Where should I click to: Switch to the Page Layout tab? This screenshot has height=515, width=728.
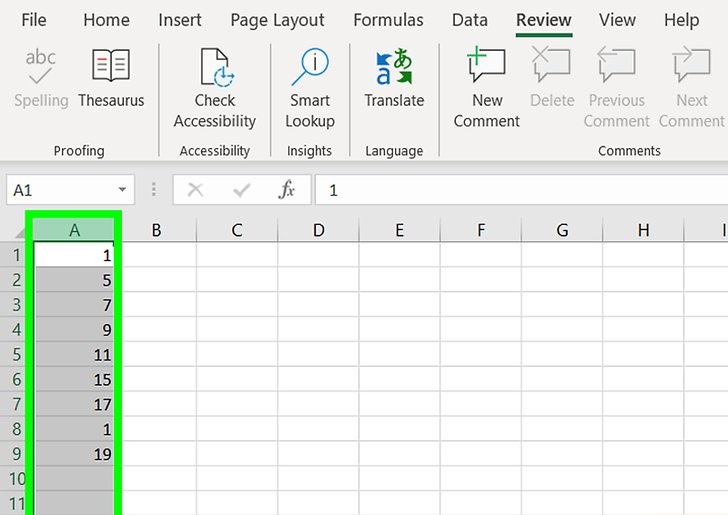tap(277, 20)
